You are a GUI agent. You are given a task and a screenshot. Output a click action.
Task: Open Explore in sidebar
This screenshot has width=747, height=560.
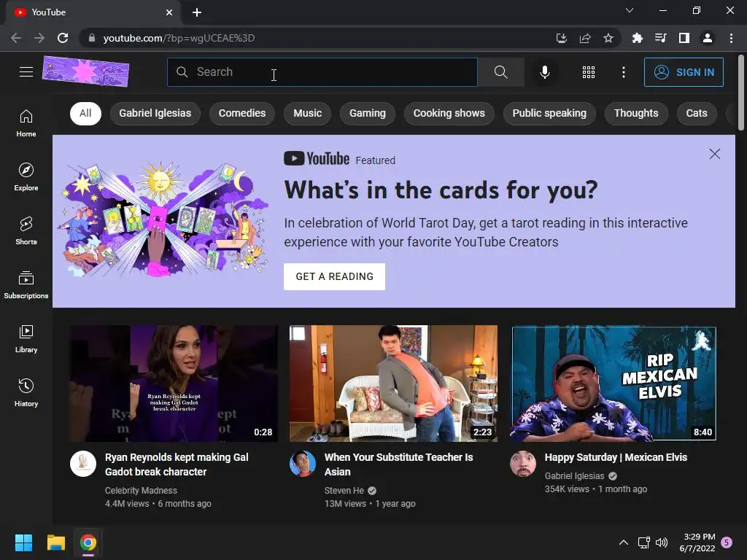tap(26, 176)
